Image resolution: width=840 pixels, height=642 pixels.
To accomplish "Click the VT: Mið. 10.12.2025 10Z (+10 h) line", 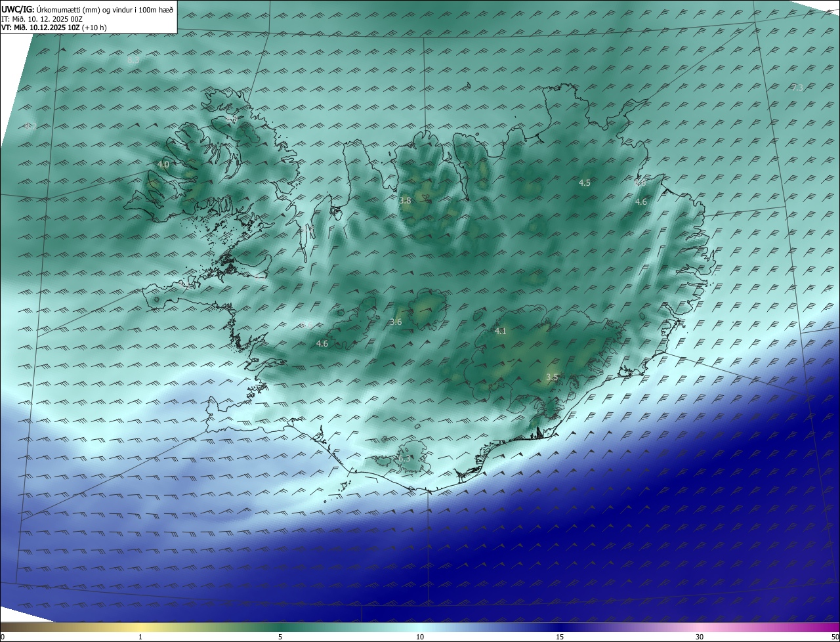I will 54,28.
